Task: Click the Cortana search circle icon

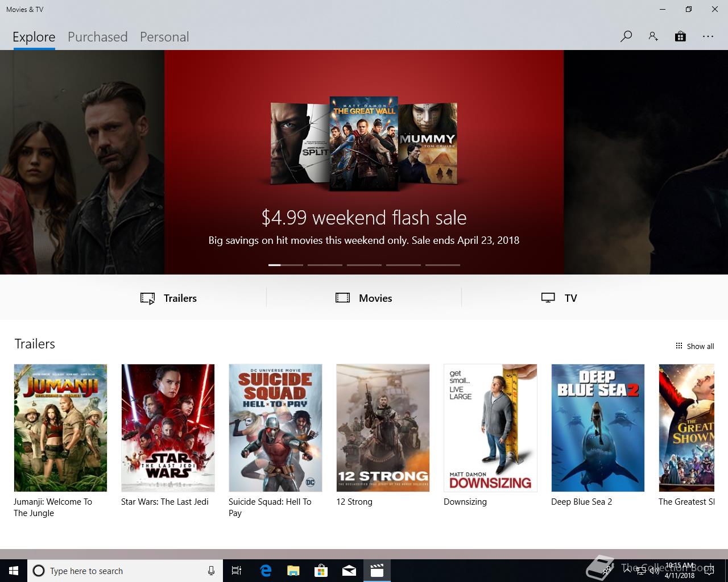Action: [39, 571]
